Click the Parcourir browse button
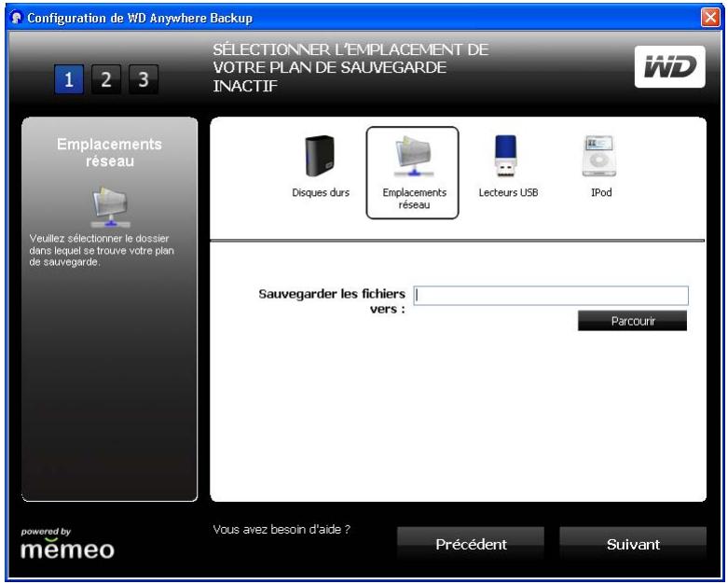 [x=632, y=321]
